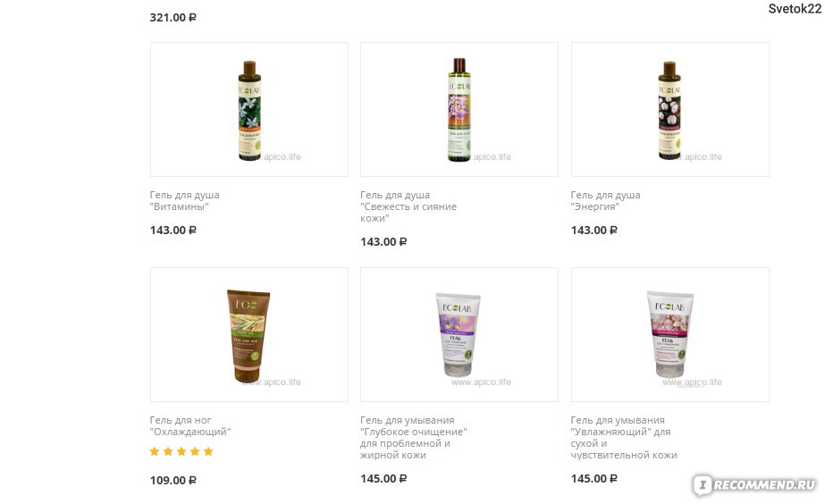Click the 109.00 ₽ price of foot gel
This screenshot has width=825, height=504.
tap(173, 481)
